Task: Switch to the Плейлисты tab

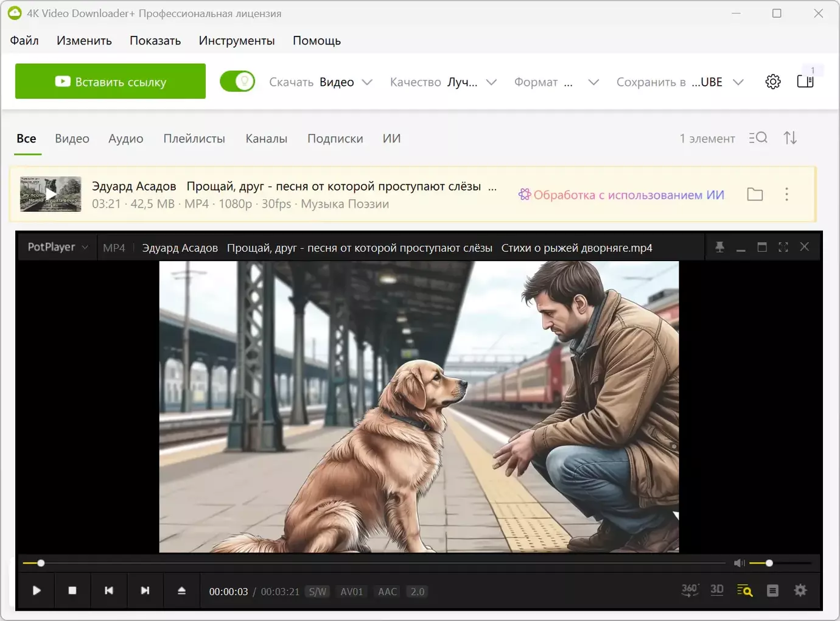Action: [x=194, y=139]
